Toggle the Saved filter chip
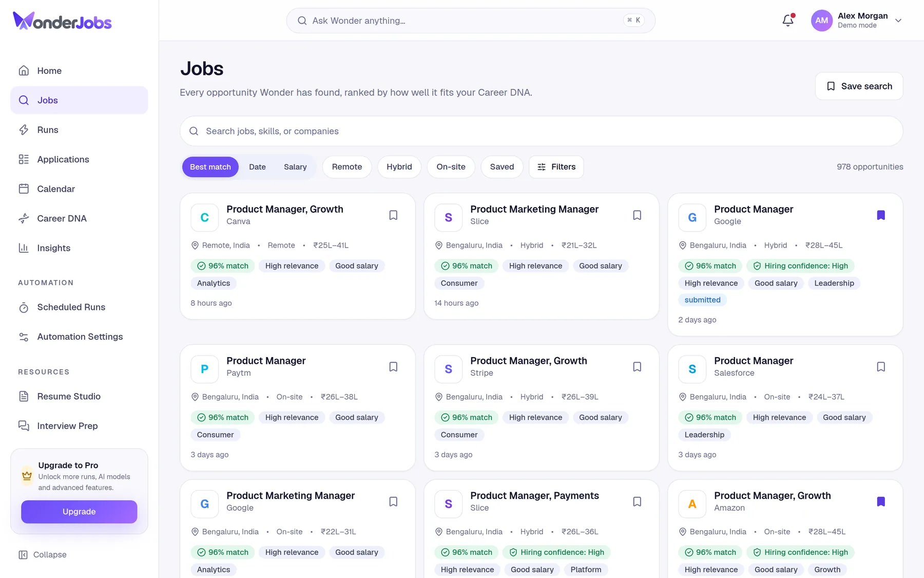 (x=502, y=167)
